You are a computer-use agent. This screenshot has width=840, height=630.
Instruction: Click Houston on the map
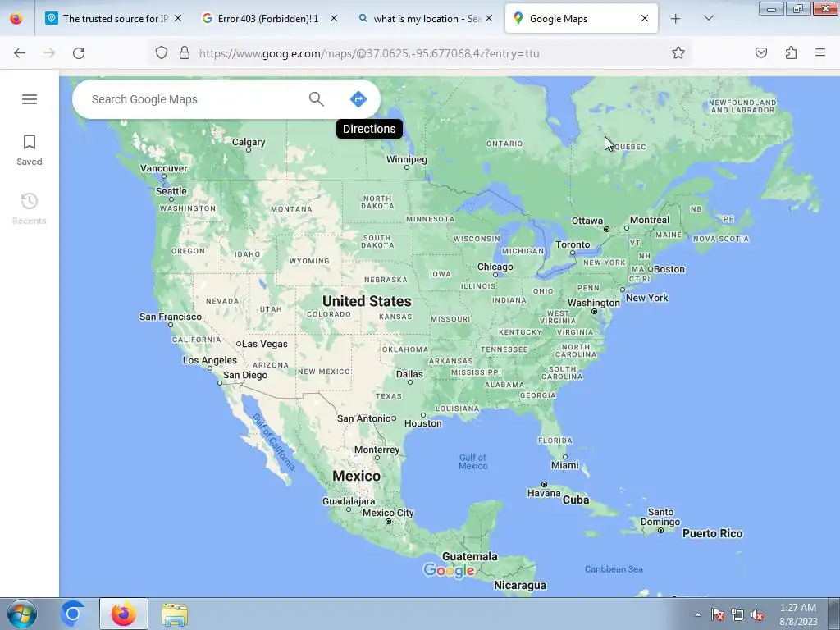coord(423,423)
